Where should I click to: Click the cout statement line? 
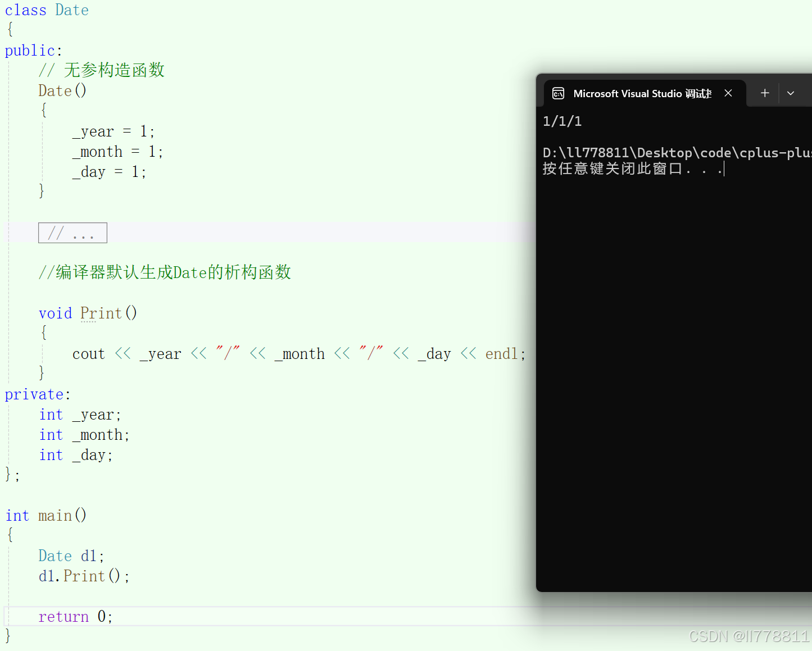[x=299, y=354]
